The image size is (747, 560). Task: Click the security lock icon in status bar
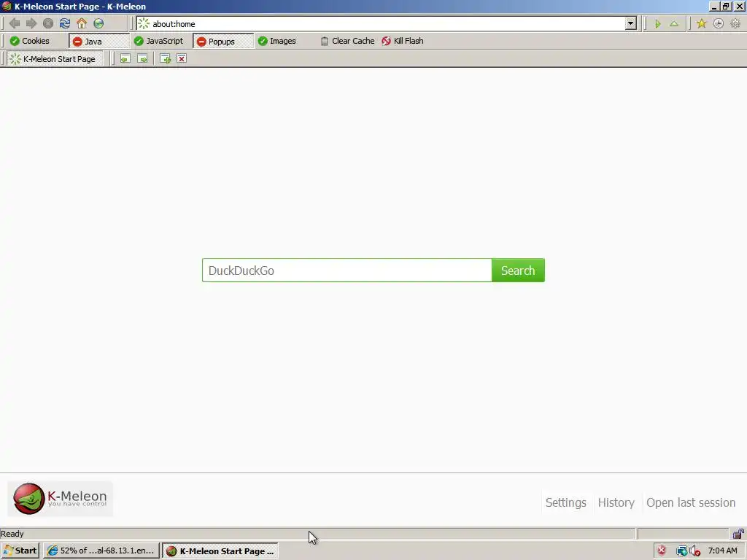coord(738,534)
